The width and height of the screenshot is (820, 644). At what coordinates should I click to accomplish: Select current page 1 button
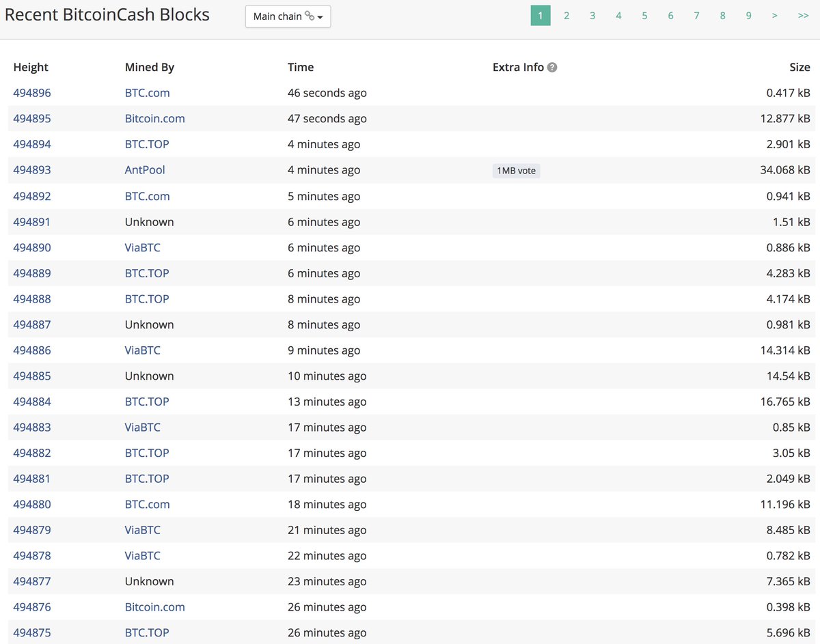541,16
